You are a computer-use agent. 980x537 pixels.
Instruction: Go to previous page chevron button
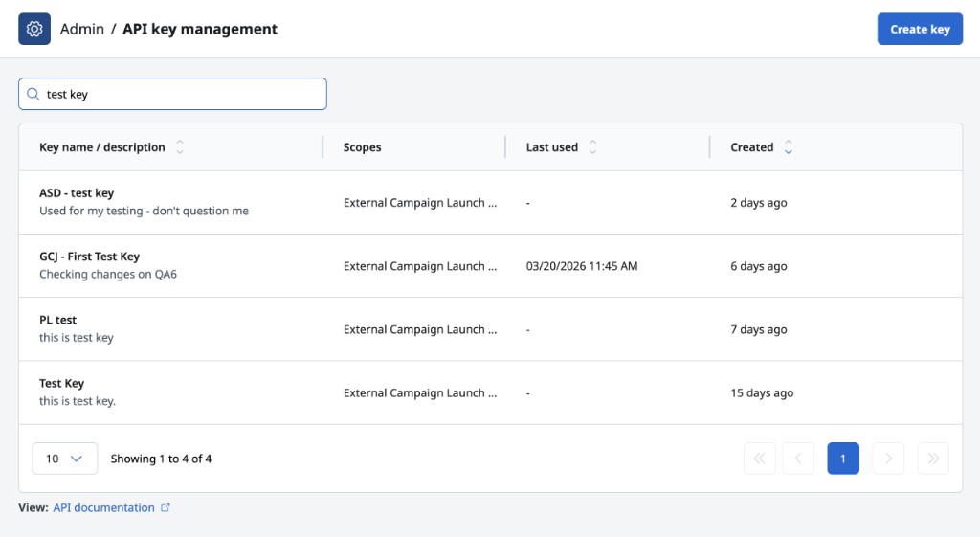[798, 459]
